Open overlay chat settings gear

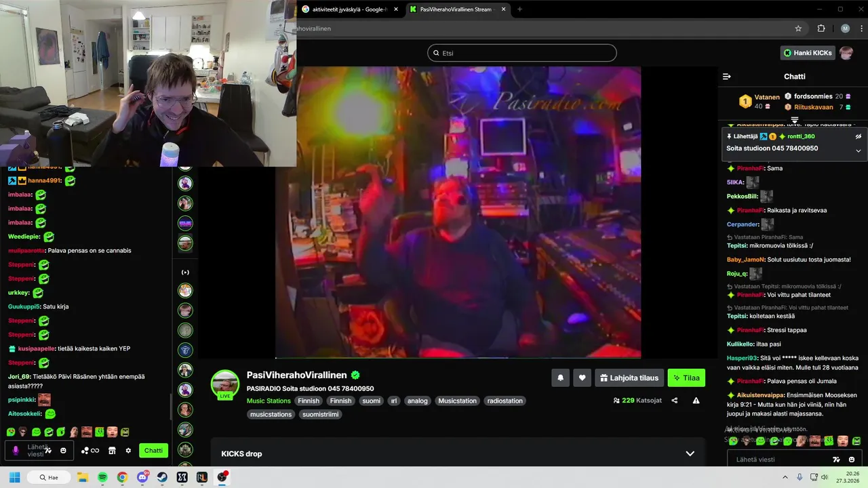pyautogui.click(x=128, y=451)
